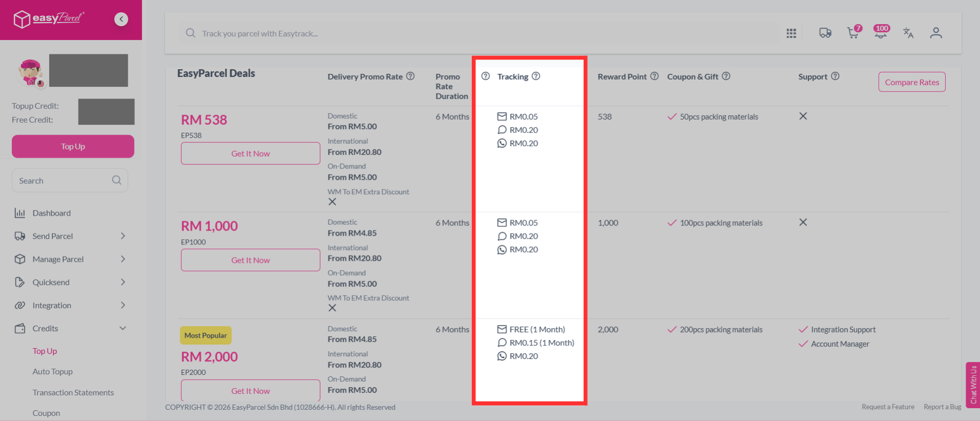Open Request a Feature footer link
980x421 pixels.
coord(888,407)
